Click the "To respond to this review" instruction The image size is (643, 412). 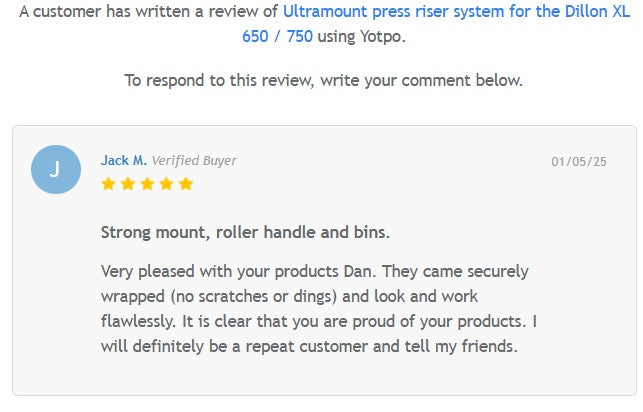(323, 80)
